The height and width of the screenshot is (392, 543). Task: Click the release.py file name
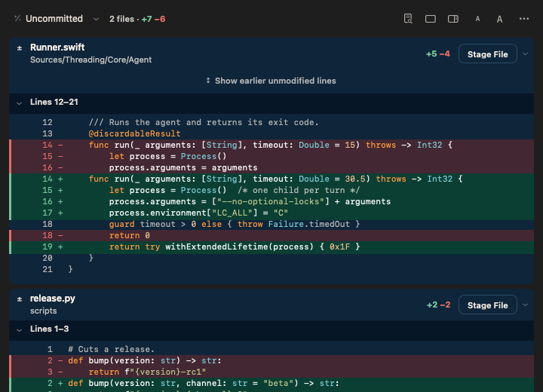click(53, 299)
